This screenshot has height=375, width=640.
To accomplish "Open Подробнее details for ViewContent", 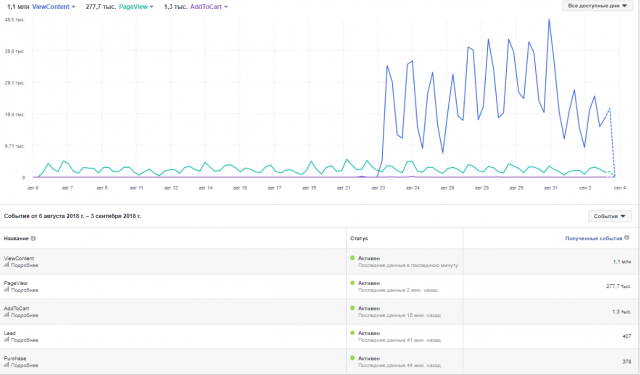I will click(24, 265).
